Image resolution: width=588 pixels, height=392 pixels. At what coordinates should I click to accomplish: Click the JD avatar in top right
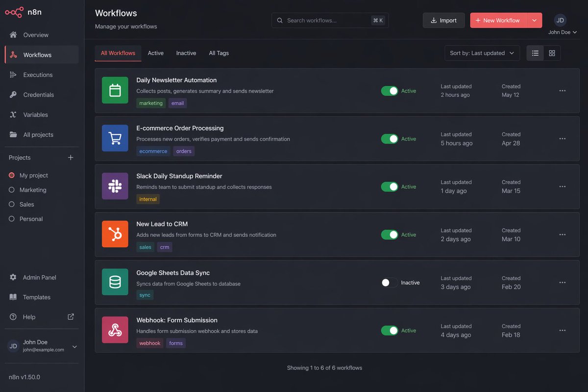[560, 20]
